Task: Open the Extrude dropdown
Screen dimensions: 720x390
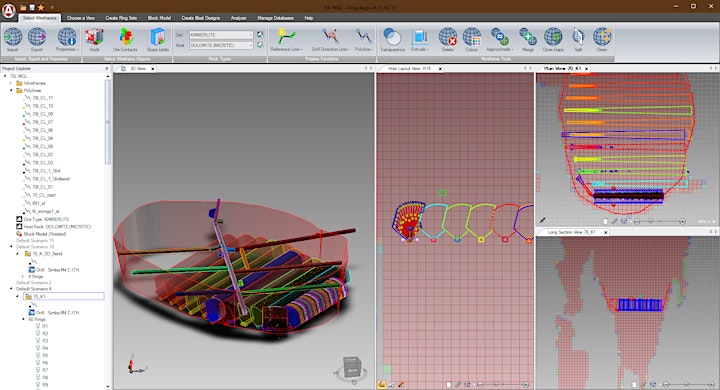Action: coord(420,49)
